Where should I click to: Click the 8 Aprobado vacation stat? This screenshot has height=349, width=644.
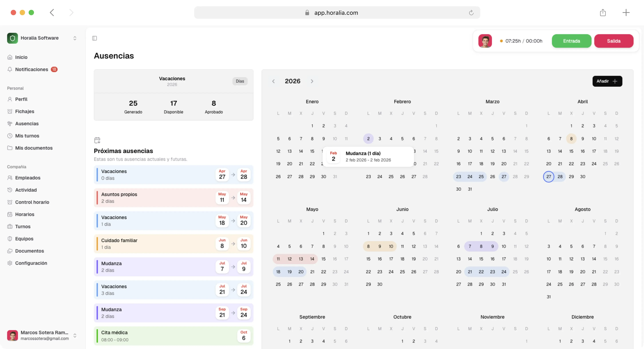tap(214, 107)
